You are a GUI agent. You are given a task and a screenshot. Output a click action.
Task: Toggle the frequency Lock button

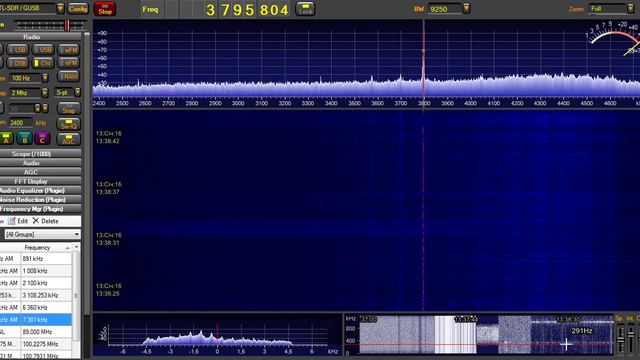(305, 9)
